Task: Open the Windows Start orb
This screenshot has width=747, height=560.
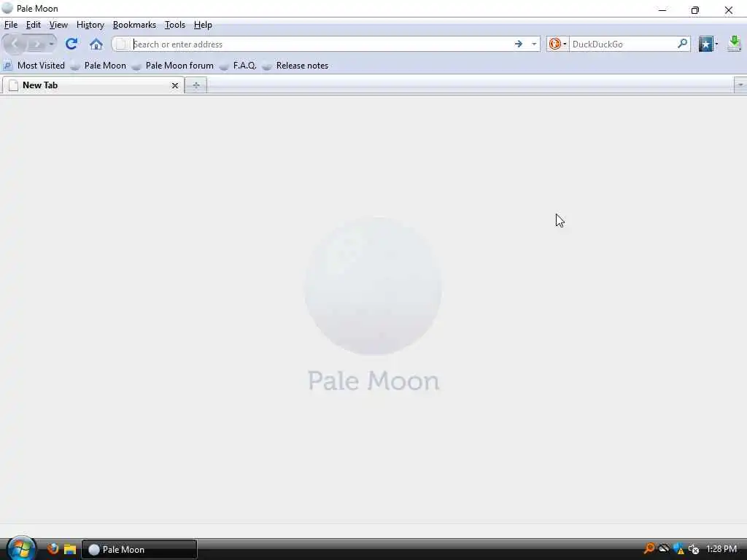Action: [x=21, y=548]
